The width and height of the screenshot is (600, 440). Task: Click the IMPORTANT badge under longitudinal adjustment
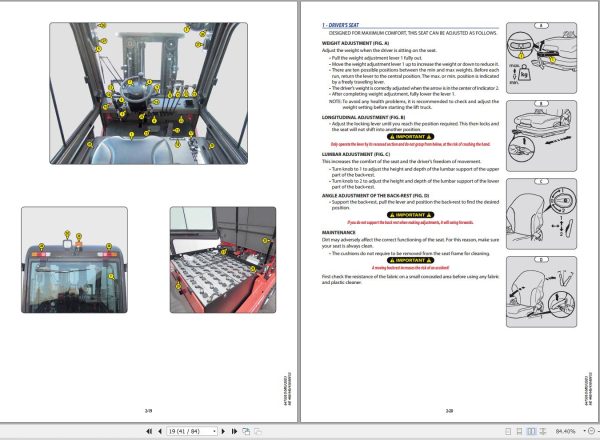pyautogui.click(x=410, y=137)
